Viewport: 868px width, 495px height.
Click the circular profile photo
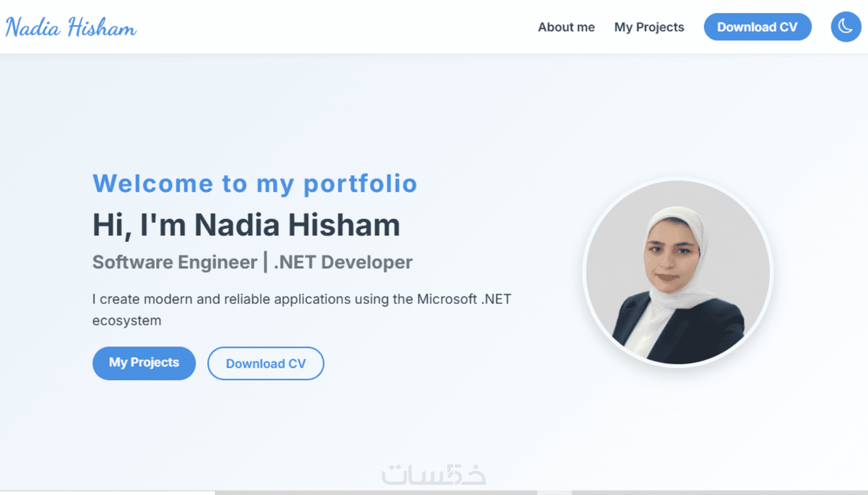(678, 272)
